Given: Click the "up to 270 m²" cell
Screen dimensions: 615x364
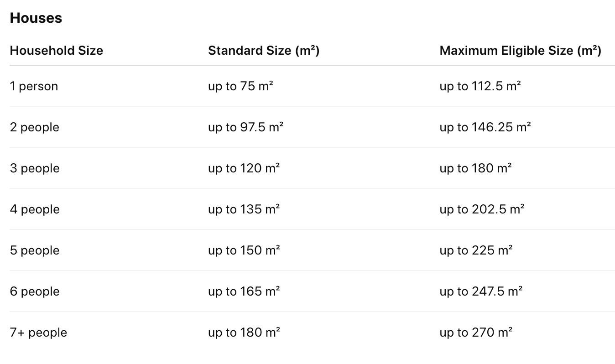Looking at the screenshot, I should (x=476, y=333).
